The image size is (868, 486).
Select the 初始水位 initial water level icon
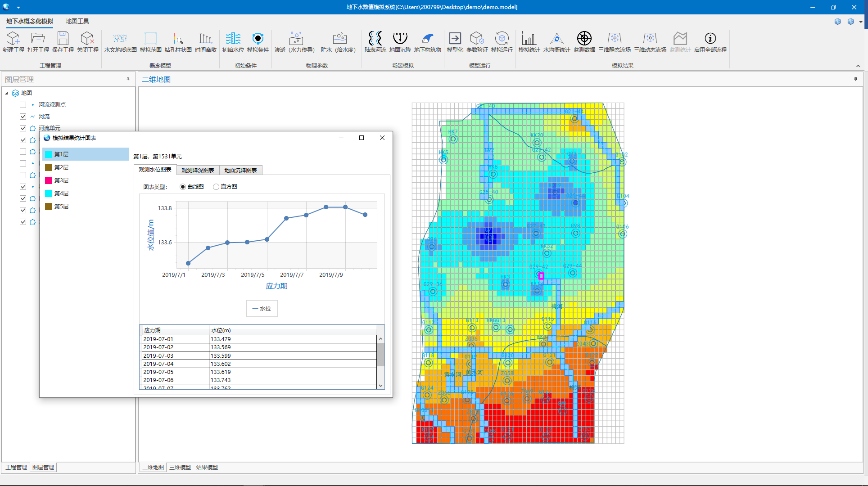click(233, 39)
